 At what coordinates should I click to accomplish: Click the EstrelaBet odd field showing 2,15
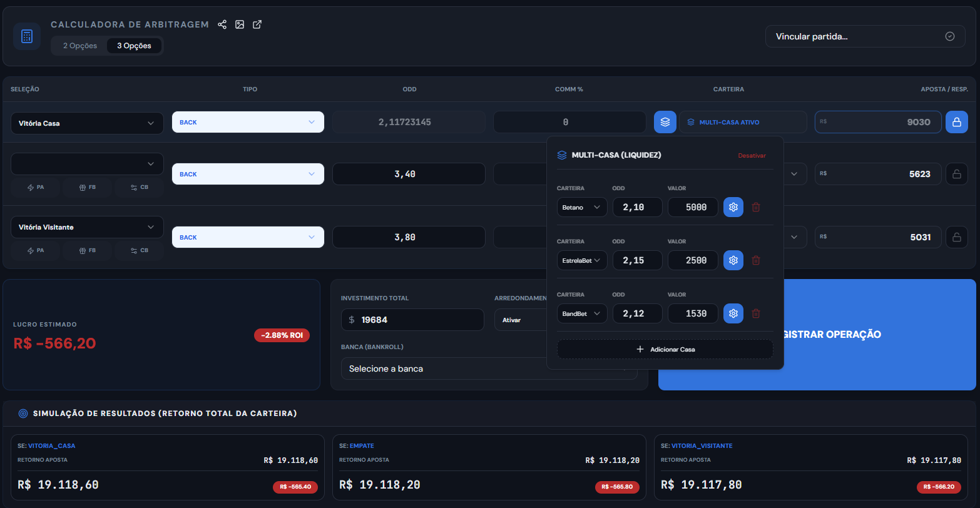click(x=638, y=260)
